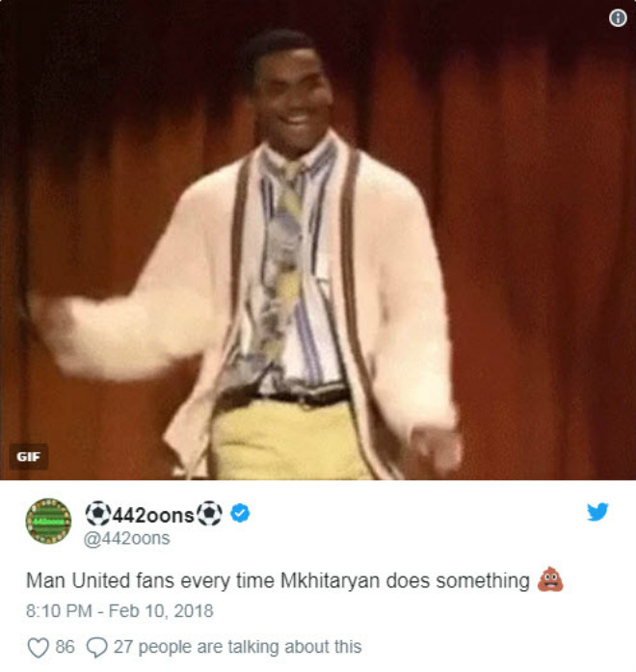Screen dimensions: 636x672
Task: Like the tweet with the heart icon
Action: tap(39, 648)
